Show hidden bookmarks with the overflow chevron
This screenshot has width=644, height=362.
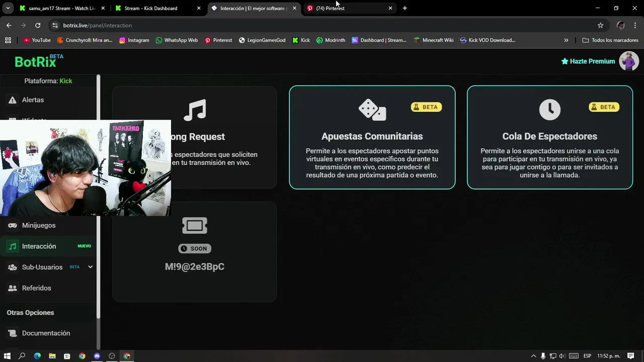(566, 40)
